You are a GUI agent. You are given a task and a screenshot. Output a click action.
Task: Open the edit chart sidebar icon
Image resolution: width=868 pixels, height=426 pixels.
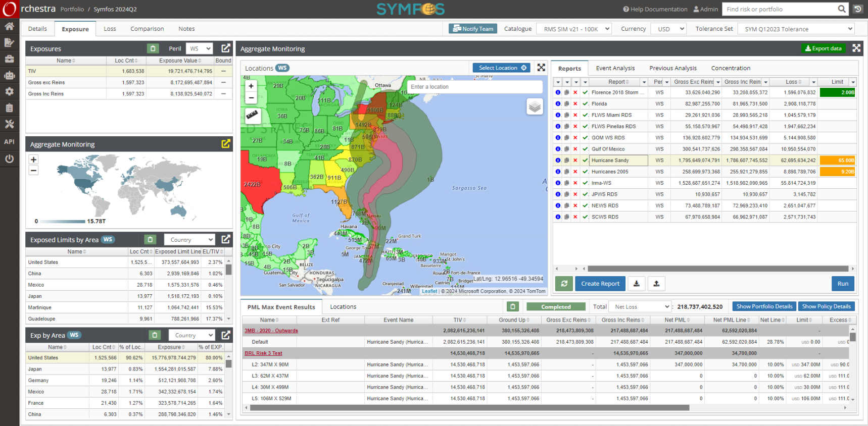coord(9,42)
